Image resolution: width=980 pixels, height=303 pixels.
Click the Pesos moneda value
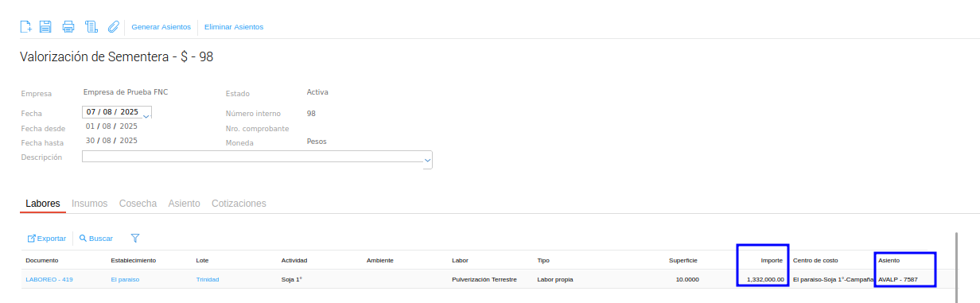coord(317,142)
